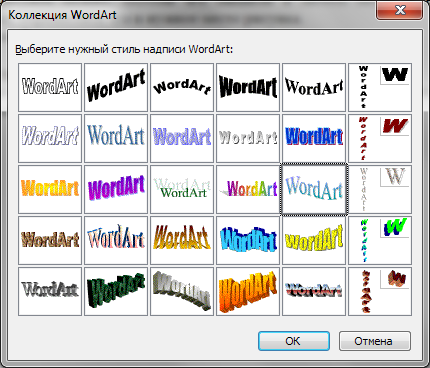Screen dimensions: 430x368
Task: Select the silver receding 3D WordArt style
Action: pos(182,291)
